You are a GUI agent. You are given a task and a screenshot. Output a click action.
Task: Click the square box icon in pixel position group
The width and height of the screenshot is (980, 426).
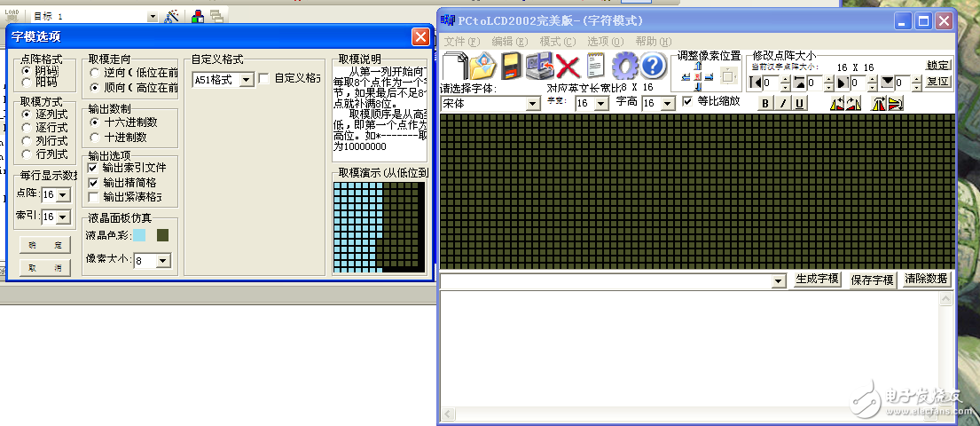[728, 76]
